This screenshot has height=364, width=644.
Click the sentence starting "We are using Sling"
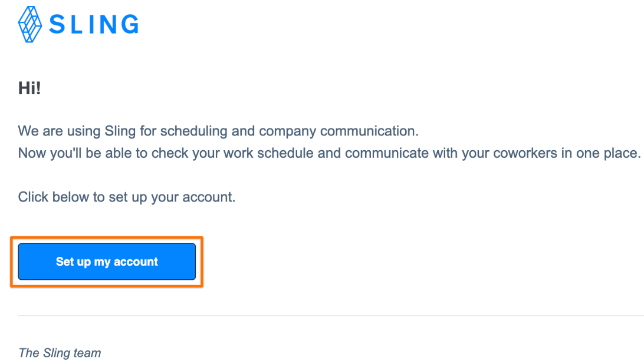pyautogui.click(x=218, y=131)
